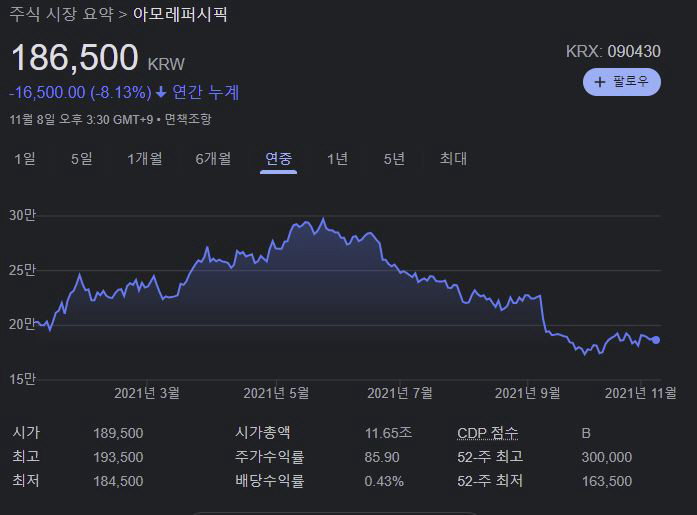Click the CDP 점수 label link

click(488, 433)
